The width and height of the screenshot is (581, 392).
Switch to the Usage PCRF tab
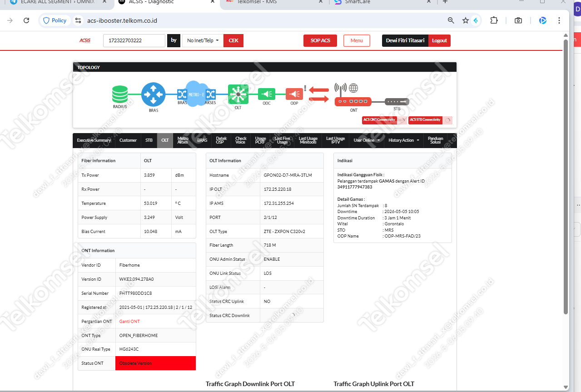260,140
